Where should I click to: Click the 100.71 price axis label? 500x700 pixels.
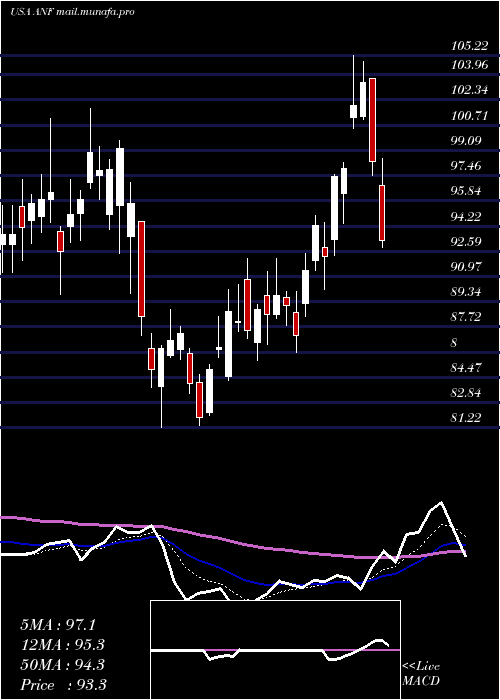click(469, 116)
